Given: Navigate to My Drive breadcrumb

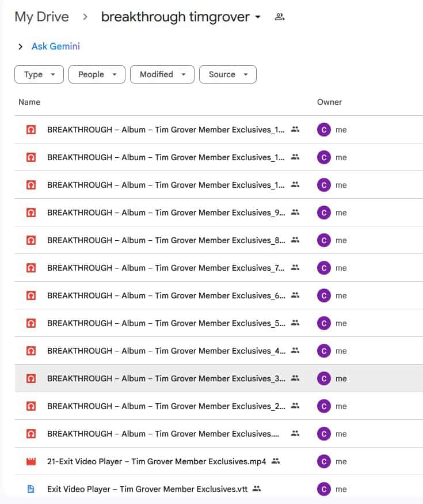Looking at the screenshot, I should [x=41, y=17].
